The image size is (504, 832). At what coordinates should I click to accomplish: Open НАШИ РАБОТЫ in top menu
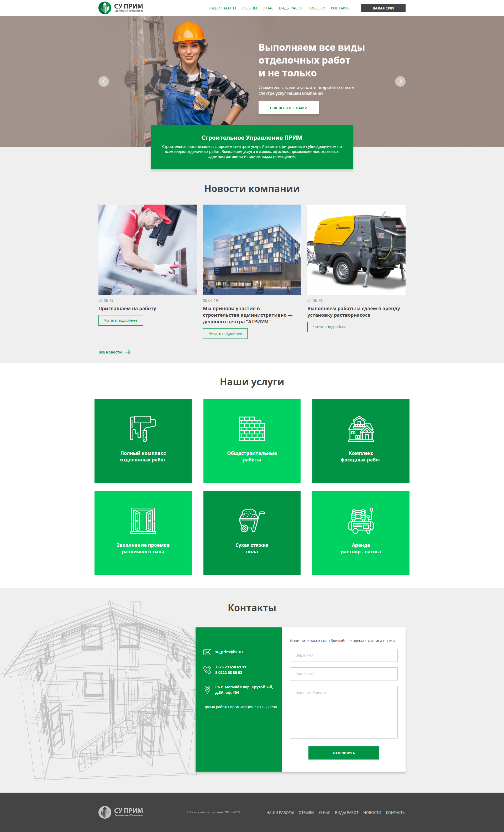(222, 8)
